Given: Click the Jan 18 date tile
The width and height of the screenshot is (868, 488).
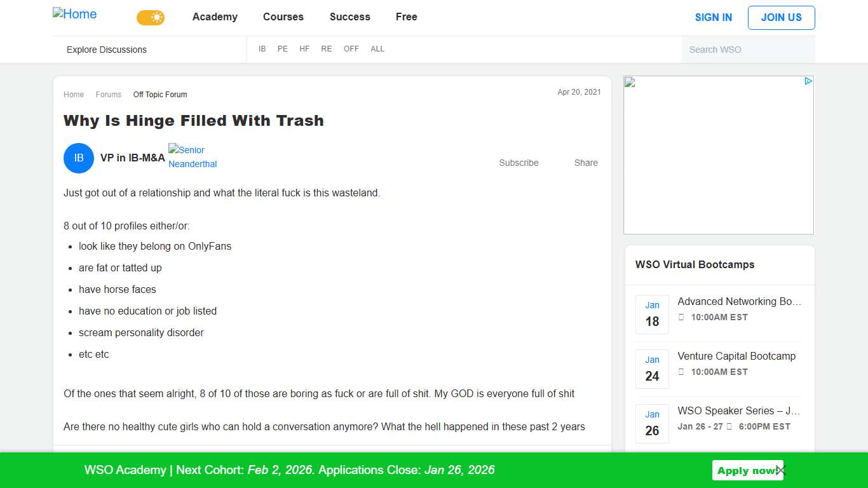Looking at the screenshot, I should (x=652, y=313).
